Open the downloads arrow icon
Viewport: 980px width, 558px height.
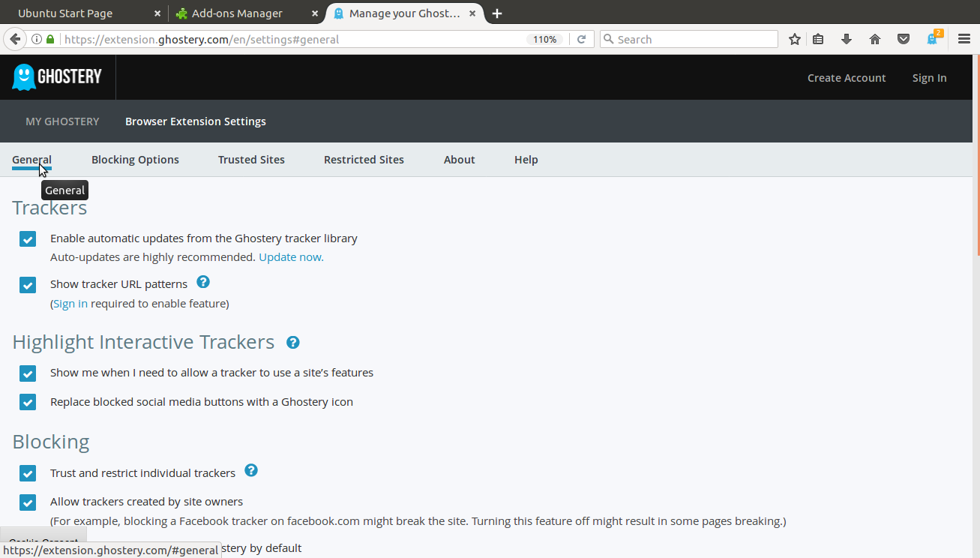(x=847, y=39)
